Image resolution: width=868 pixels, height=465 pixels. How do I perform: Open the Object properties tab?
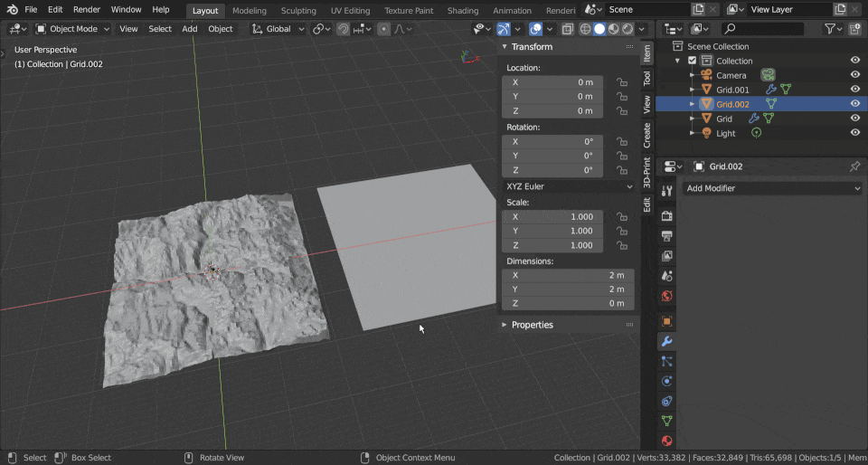click(667, 322)
